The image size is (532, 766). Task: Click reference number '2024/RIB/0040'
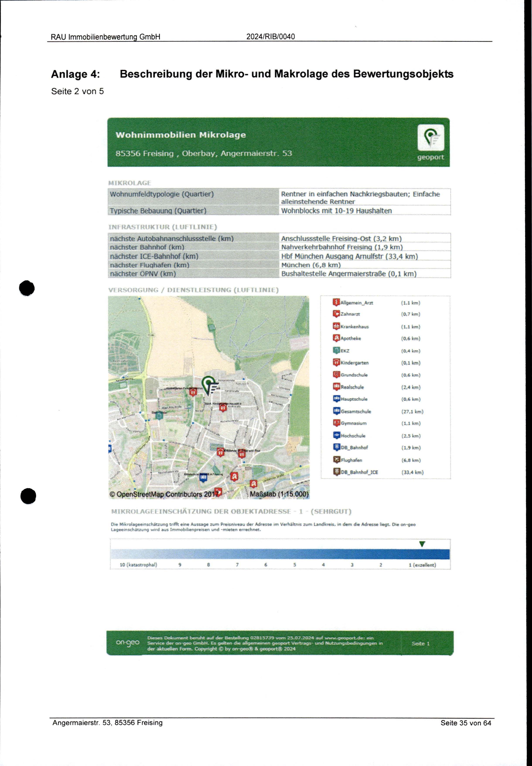271,37
